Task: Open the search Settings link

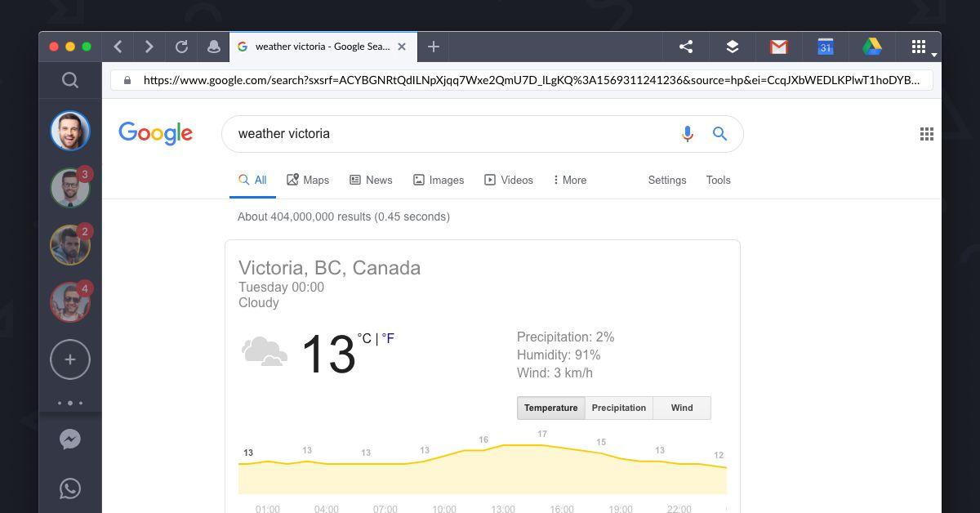Action: pos(667,180)
